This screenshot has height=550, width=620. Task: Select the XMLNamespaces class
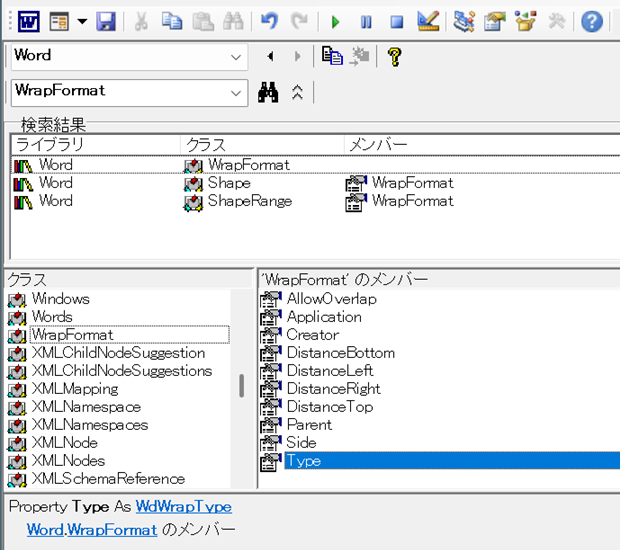coord(90,425)
